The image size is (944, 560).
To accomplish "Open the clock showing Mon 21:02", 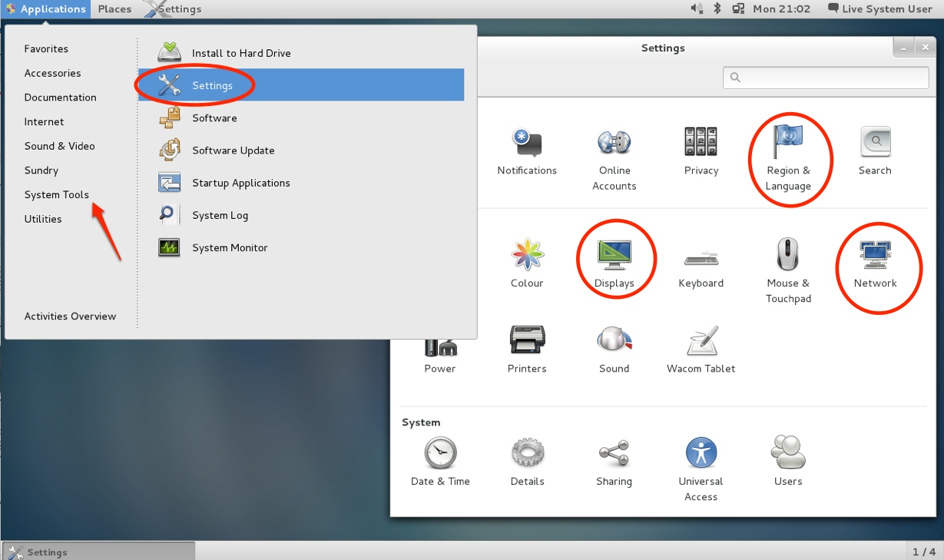I will (x=781, y=9).
